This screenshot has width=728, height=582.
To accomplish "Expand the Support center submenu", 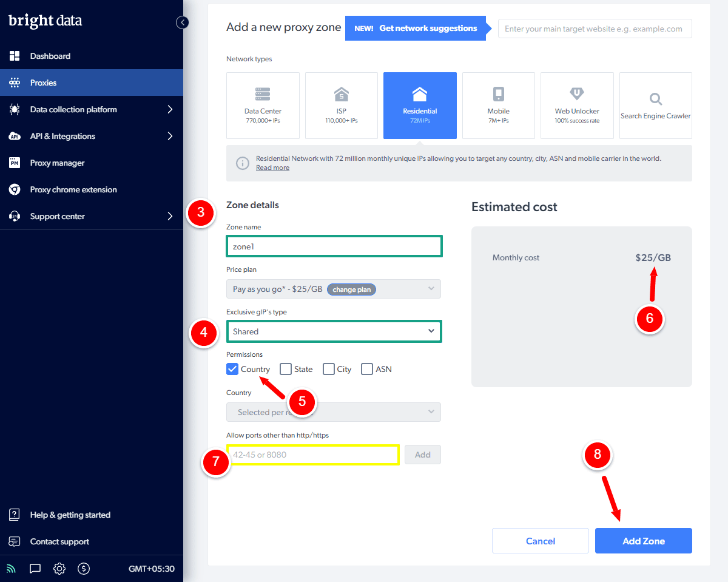I will tap(91, 216).
